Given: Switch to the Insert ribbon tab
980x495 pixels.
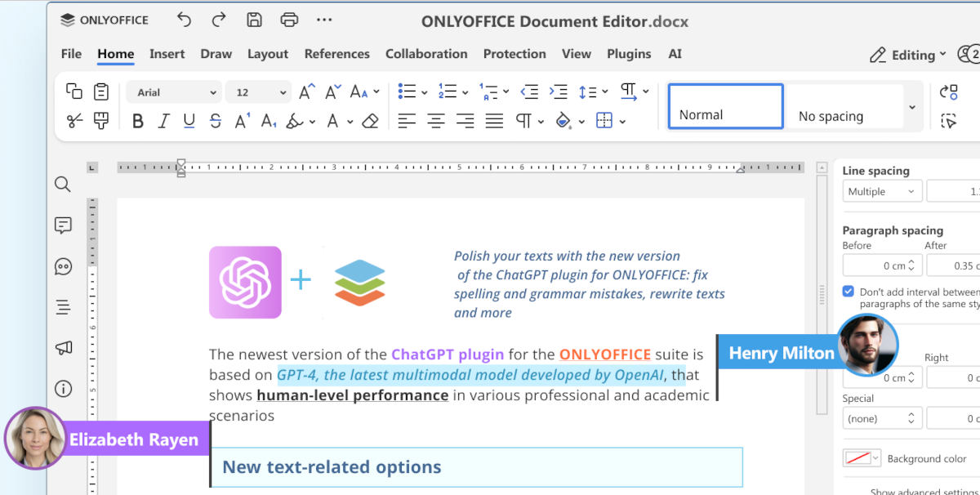Looking at the screenshot, I should pos(167,54).
